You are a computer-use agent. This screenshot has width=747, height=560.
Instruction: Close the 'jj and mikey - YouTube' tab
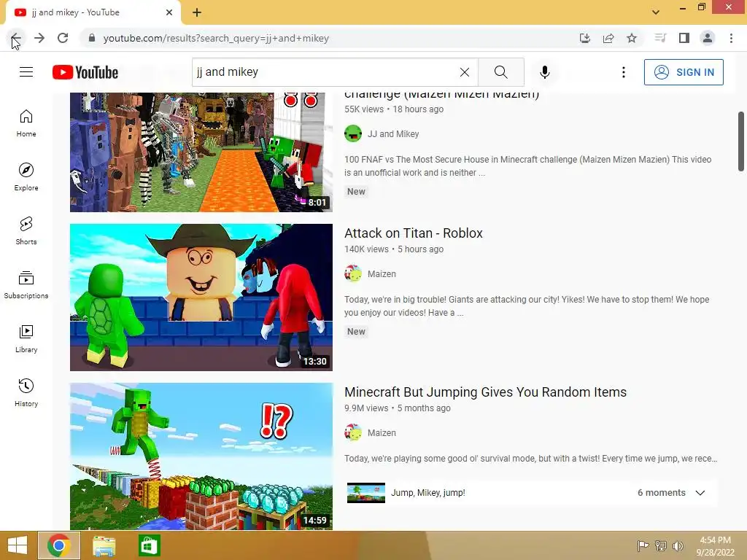(169, 12)
